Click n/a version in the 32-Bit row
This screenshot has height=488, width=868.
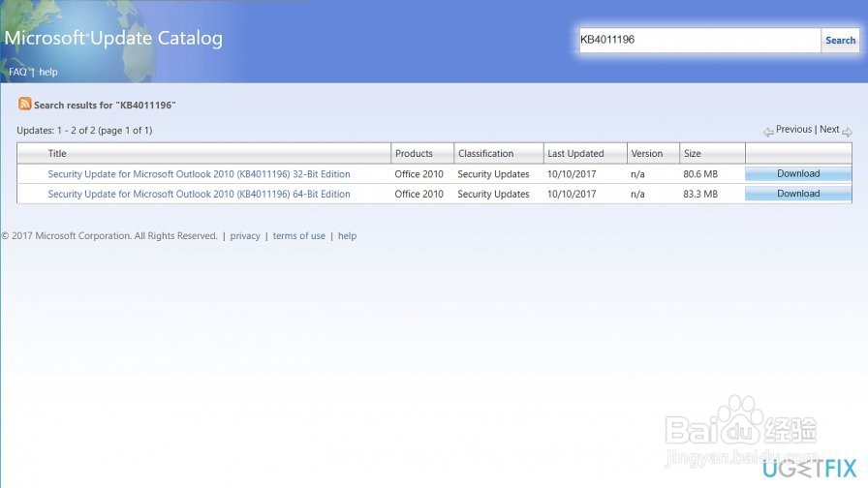[637, 173]
